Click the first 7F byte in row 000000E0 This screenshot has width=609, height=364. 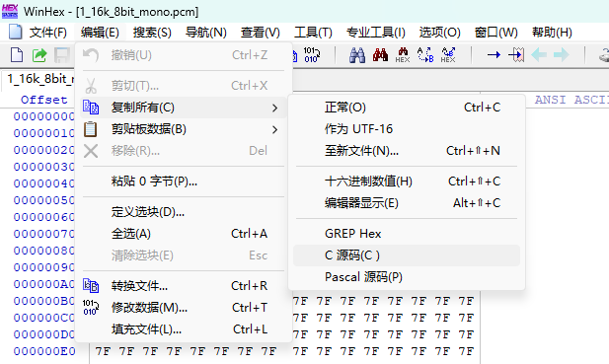pos(103,351)
